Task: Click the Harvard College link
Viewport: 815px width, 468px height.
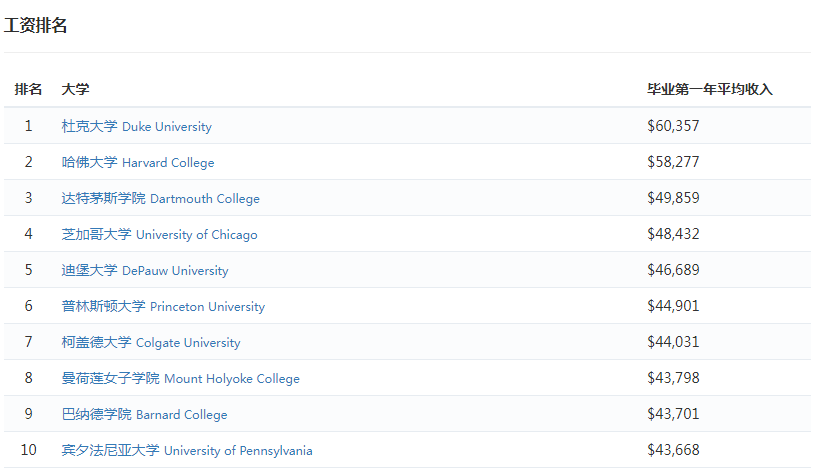Action: [x=138, y=163]
